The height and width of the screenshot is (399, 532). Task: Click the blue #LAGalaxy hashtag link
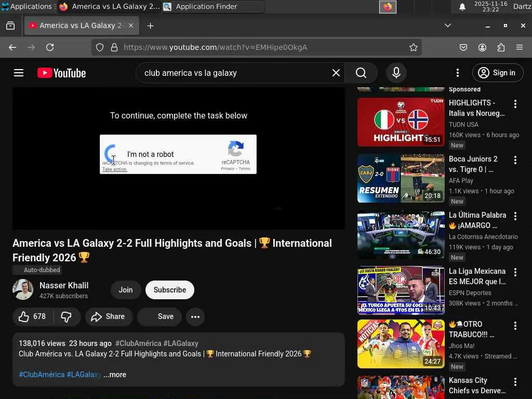tap(84, 375)
